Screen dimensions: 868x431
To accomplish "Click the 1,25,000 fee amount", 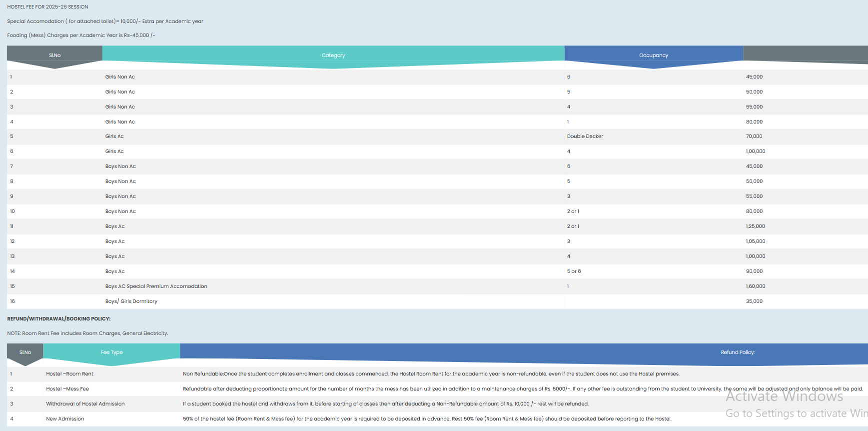I will 755,226.
